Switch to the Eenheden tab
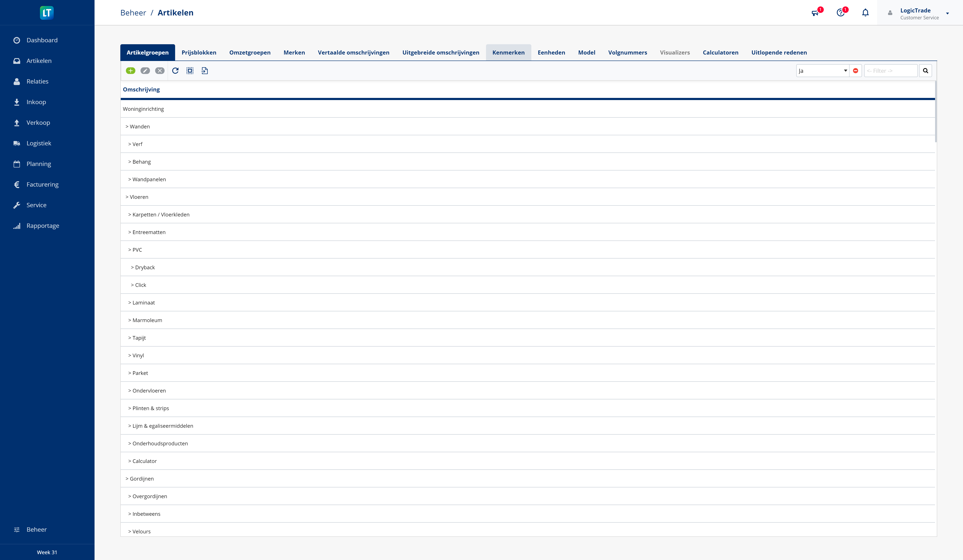Image resolution: width=963 pixels, height=560 pixels. pos(551,52)
